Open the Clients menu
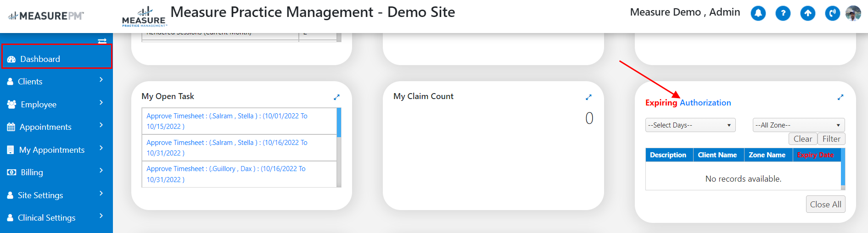 pyautogui.click(x=56, y=82)
